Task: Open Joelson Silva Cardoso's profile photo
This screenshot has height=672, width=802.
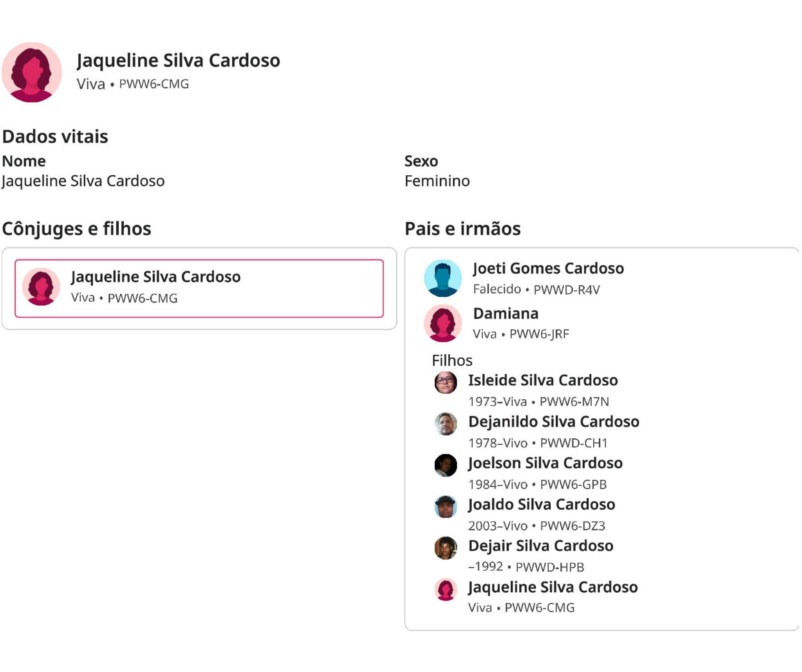Action: tap(446, 465)
